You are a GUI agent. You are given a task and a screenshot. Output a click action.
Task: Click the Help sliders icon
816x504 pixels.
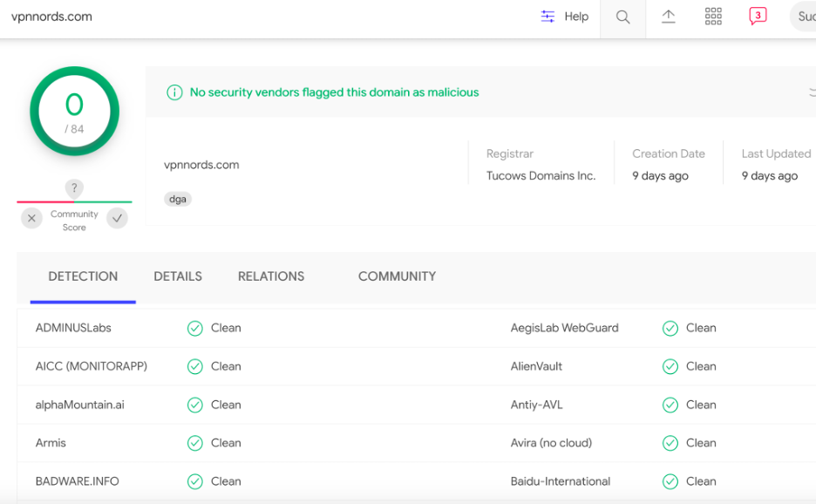coord(547,17)
